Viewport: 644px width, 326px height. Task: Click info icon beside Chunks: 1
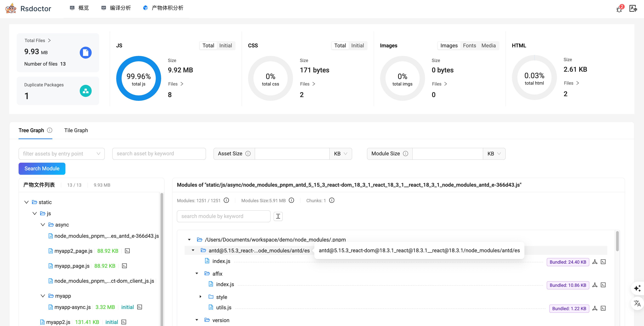click(x=332, y=200)
